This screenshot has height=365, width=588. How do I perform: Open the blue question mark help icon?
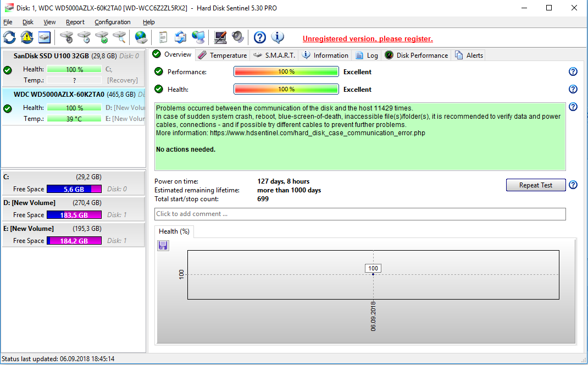point(259,37)
